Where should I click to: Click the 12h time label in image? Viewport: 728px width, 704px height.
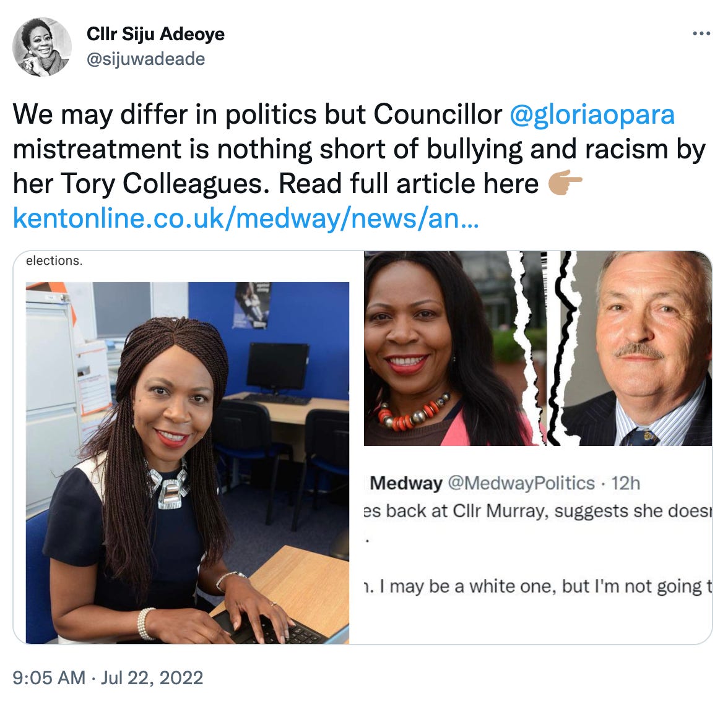(x=625, y=483)
